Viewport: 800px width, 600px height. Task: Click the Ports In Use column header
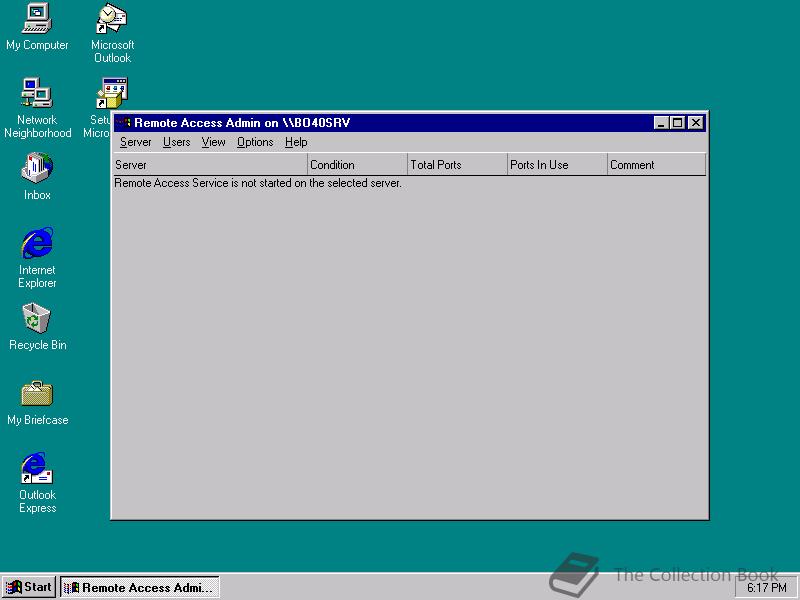coord(557,165)
